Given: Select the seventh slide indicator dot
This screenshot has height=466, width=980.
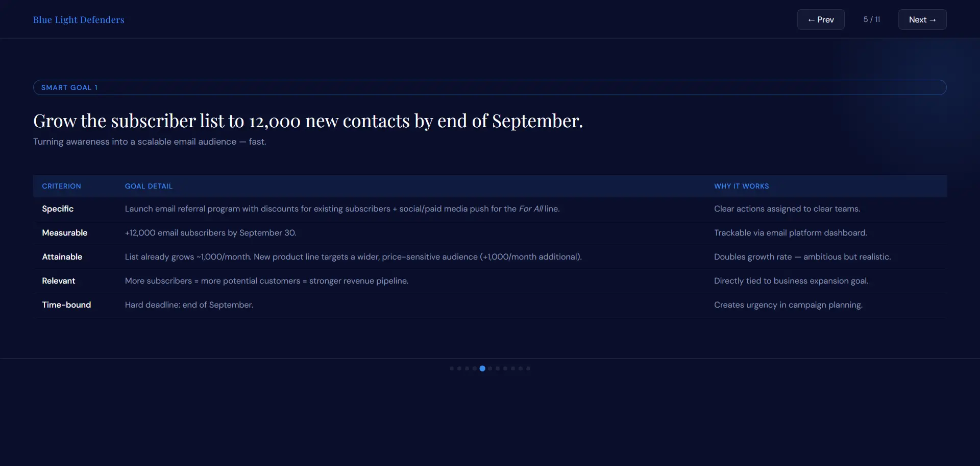Looking at the screenshot, I should [498, 368].
